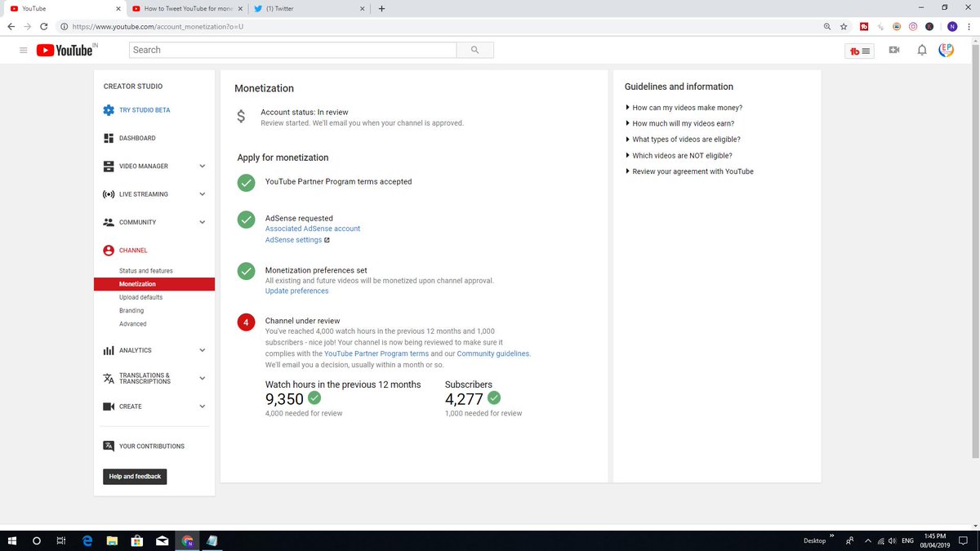Open a new browser tab
Image resolution: width=980 pixels, height=551 pixels.
click(381, 9)
